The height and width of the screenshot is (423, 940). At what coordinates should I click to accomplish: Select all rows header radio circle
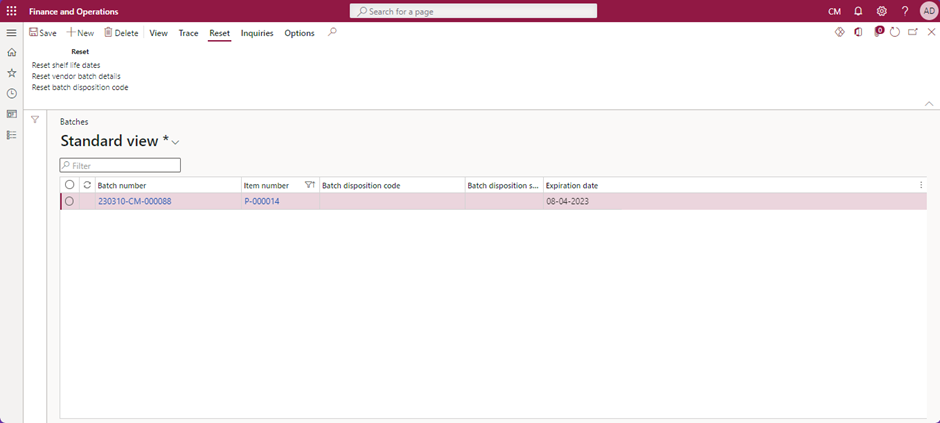(x=70, y=185)
